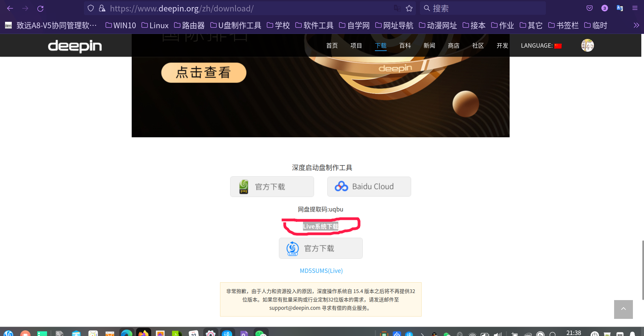Image resolution: width=644 pixels, height=336 pixels.
Task: Open the Control Center settings icon
Action: (210, 333)
